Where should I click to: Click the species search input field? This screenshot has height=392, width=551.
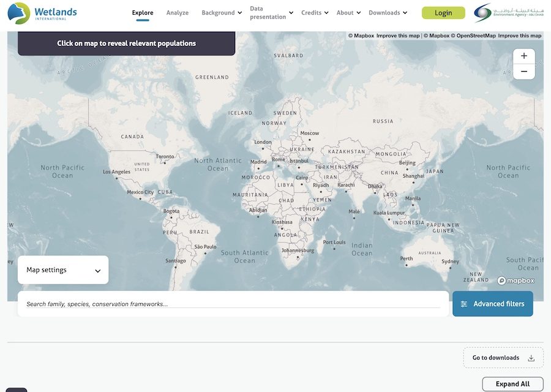coord(184,303)
